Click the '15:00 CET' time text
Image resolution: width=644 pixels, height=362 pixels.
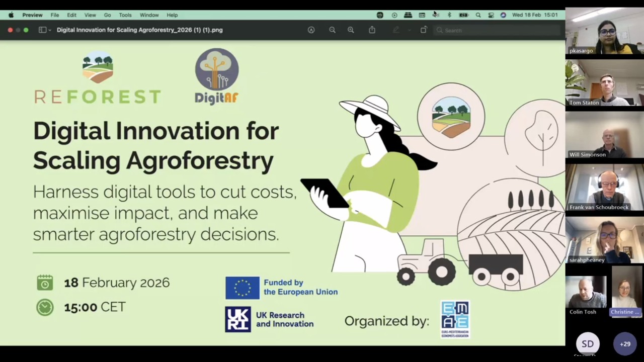(x=95, y=307)
